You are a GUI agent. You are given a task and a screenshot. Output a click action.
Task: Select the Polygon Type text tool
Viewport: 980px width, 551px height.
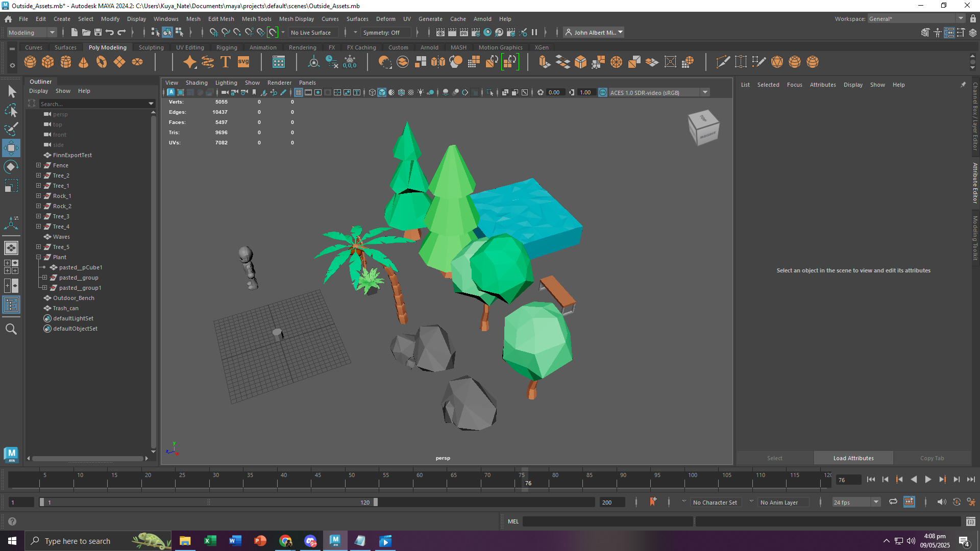point(225,62)
